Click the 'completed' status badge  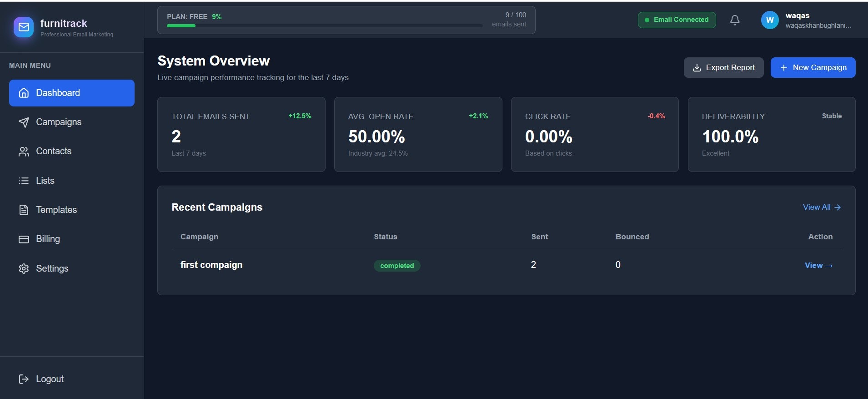tap(397, 266)
